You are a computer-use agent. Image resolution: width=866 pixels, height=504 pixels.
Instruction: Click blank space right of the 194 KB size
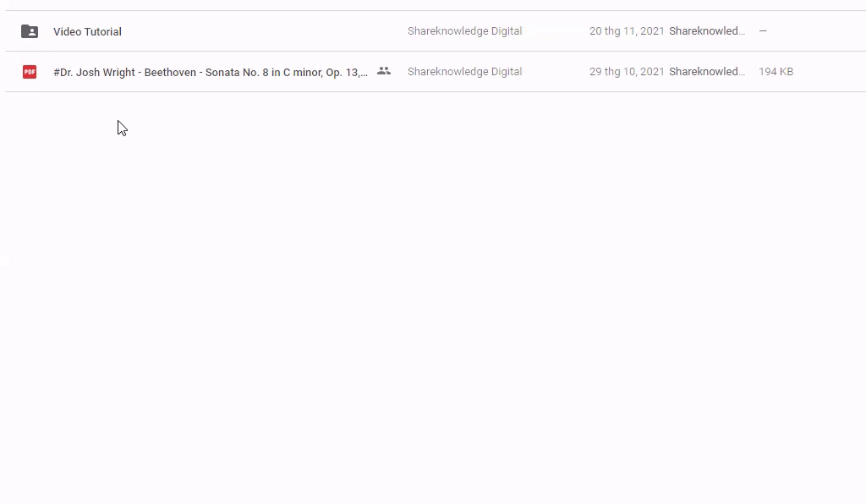click(833, 72)
